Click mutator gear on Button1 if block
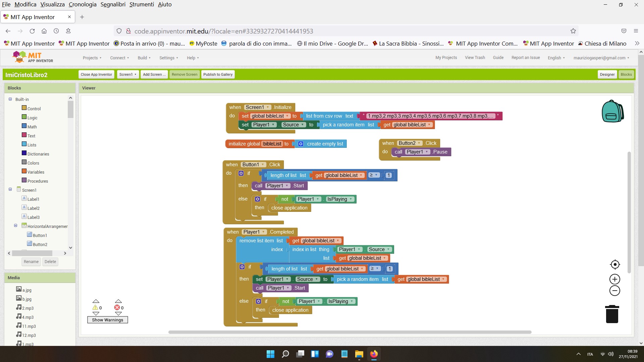 tap(241, 173)
